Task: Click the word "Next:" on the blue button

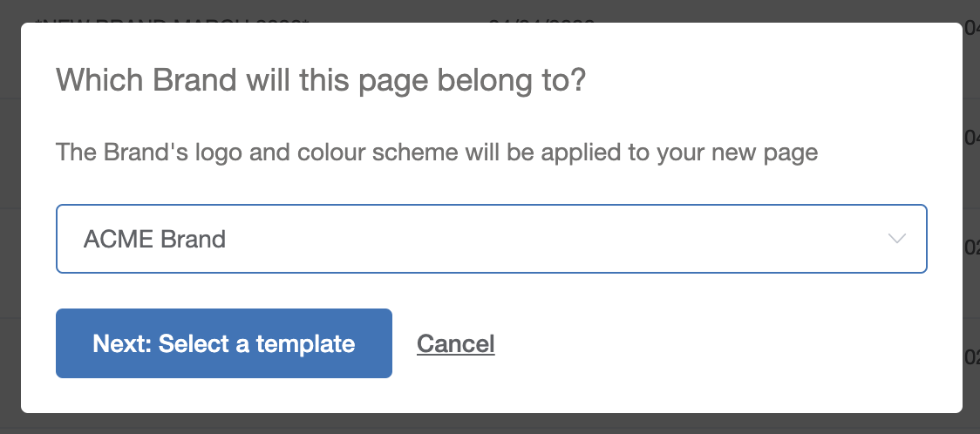Action: tap(122, 343)
